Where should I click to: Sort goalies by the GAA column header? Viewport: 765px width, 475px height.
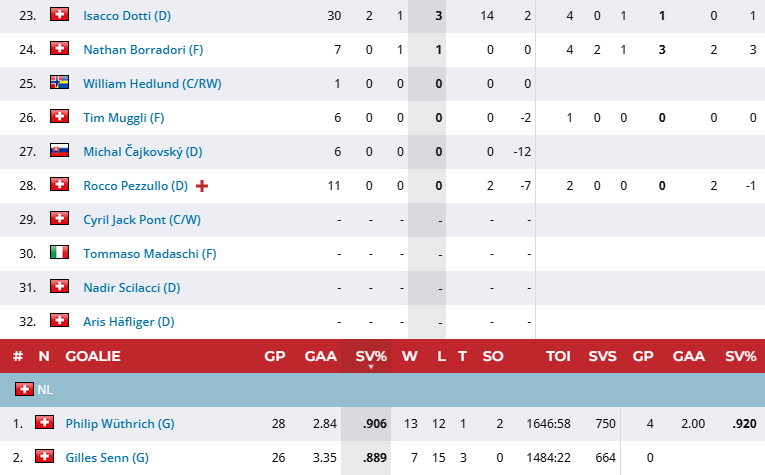click(x=320, y=356)
